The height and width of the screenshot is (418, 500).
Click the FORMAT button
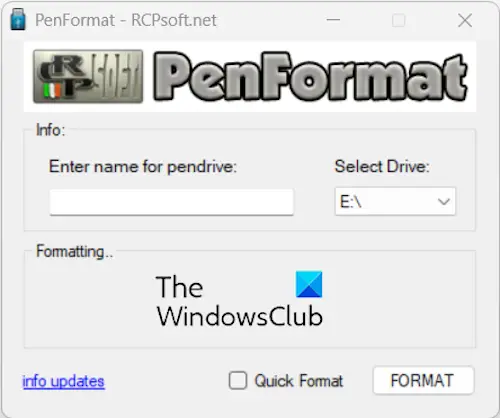[x=423, y=380]
